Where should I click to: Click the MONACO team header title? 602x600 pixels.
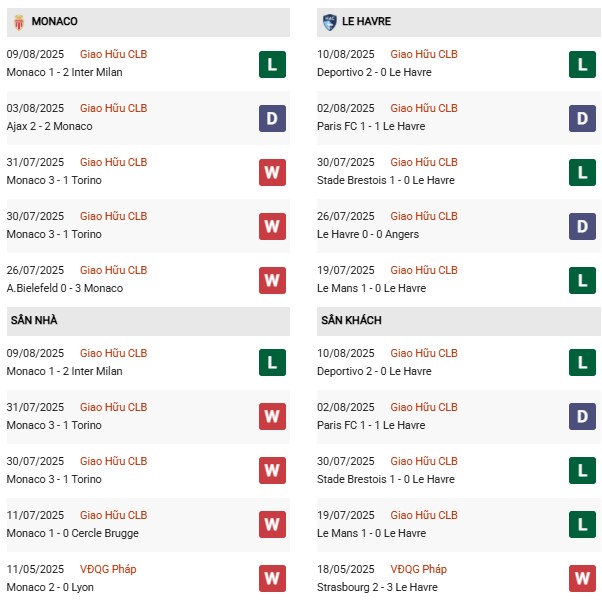55,21
